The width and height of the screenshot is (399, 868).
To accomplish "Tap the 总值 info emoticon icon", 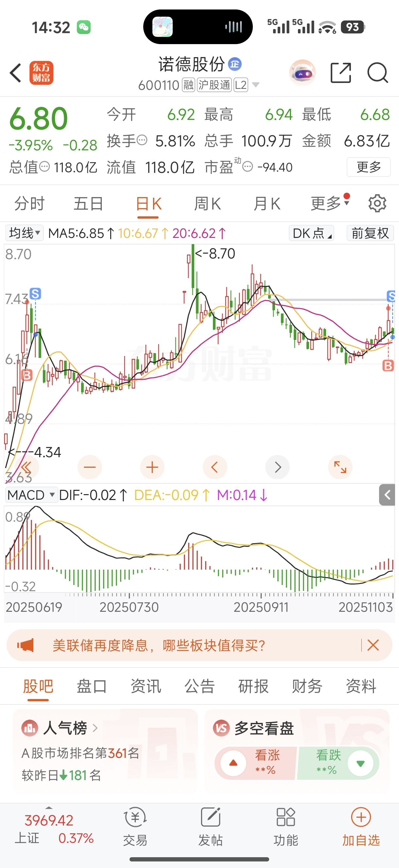I will [44, 166].
